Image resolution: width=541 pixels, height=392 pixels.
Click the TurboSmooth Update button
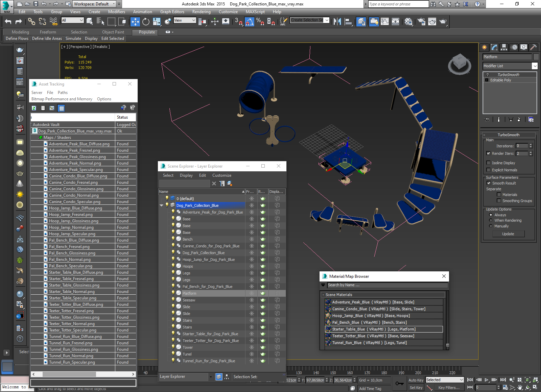[508, 234]
